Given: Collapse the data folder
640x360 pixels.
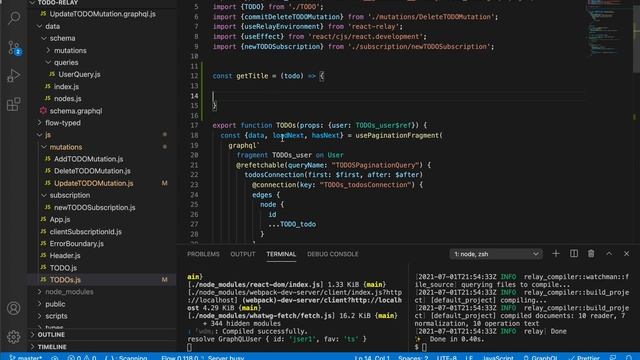Looking at the screenshot, I should pyautogui.click(x=40, y=26).
